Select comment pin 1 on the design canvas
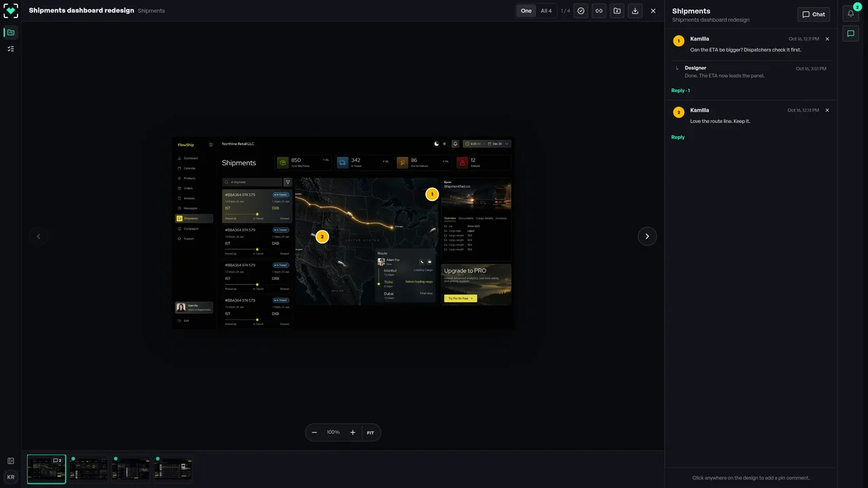Viewport: 868px width, 488px height. tap(432, 194)
